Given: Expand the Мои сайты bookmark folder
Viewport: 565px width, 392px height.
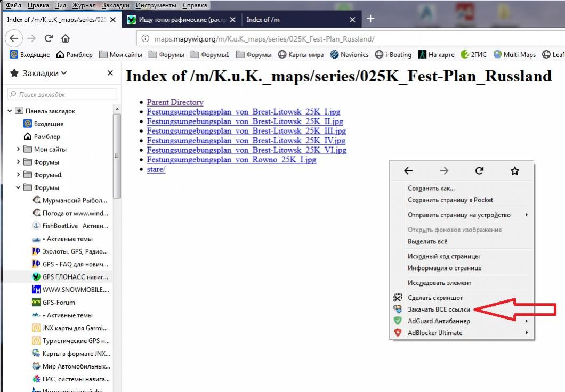Looking at the screenshot, I should pos(19,150).
